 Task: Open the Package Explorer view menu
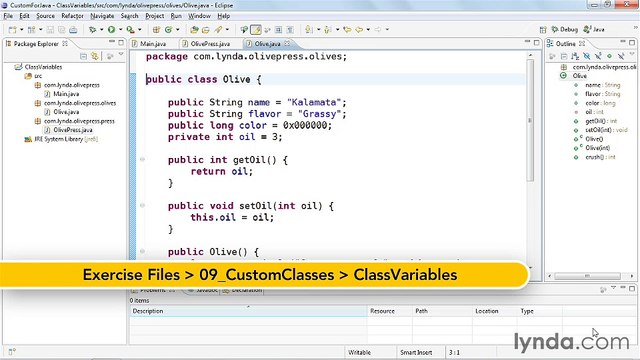(x=121, y=55)
